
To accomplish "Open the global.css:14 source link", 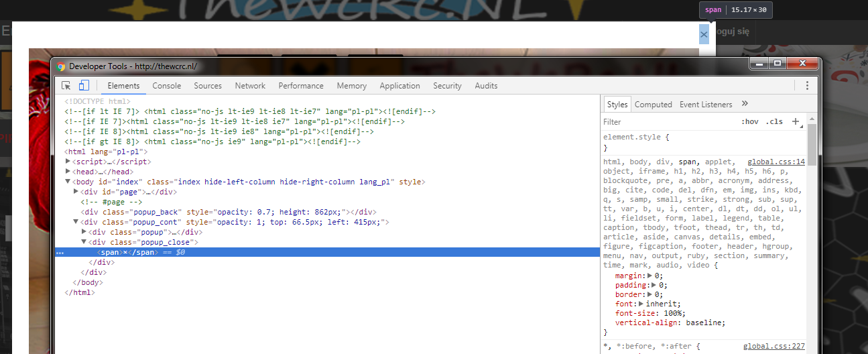I will pos(776,162).
